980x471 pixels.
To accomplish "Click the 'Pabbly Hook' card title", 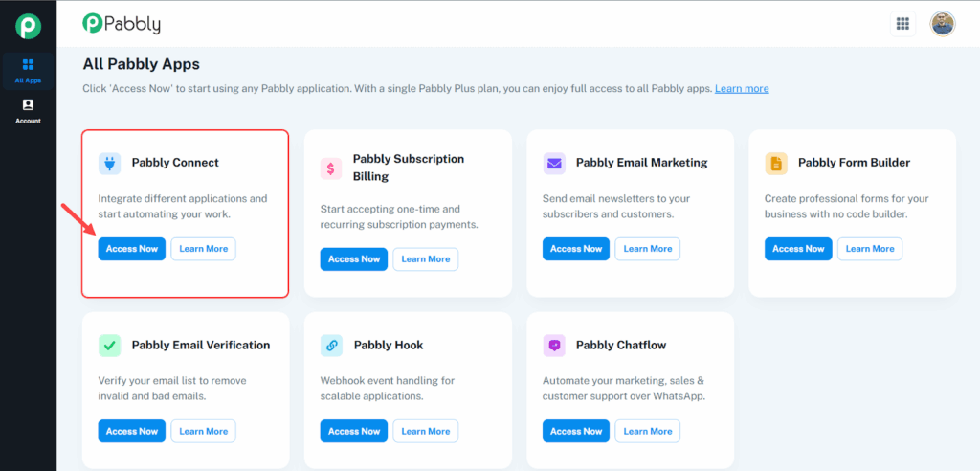I will [389, 346].
